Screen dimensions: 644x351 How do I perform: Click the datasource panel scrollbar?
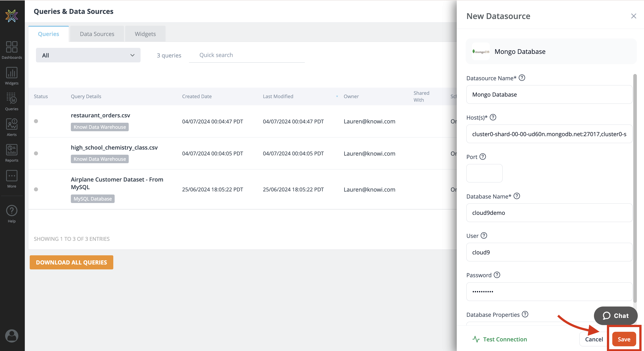635,188
